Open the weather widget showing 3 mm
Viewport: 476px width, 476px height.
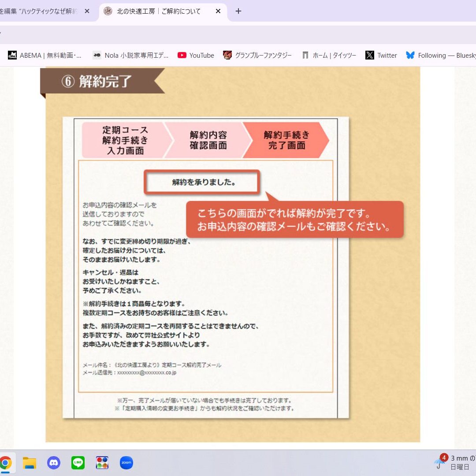coord(455,462)
